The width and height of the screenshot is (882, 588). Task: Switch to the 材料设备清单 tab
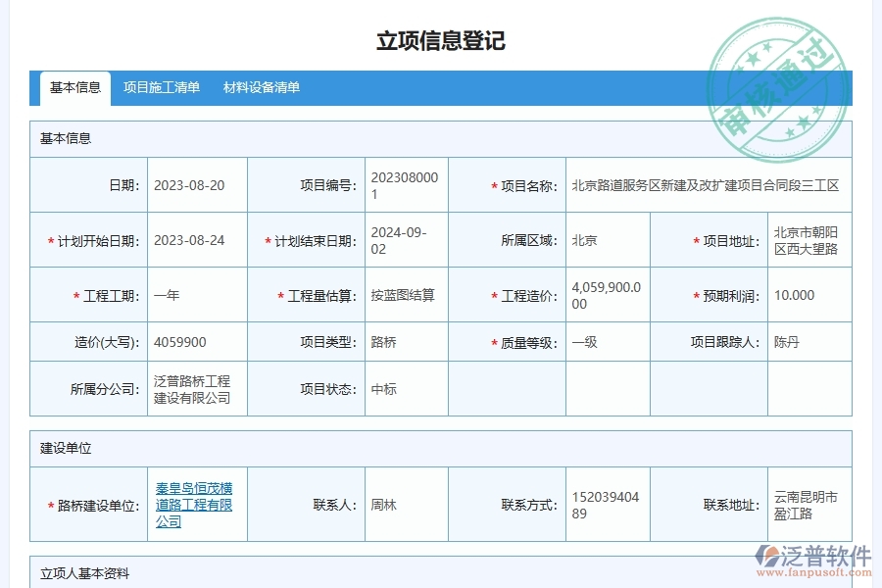click(261, 87)
